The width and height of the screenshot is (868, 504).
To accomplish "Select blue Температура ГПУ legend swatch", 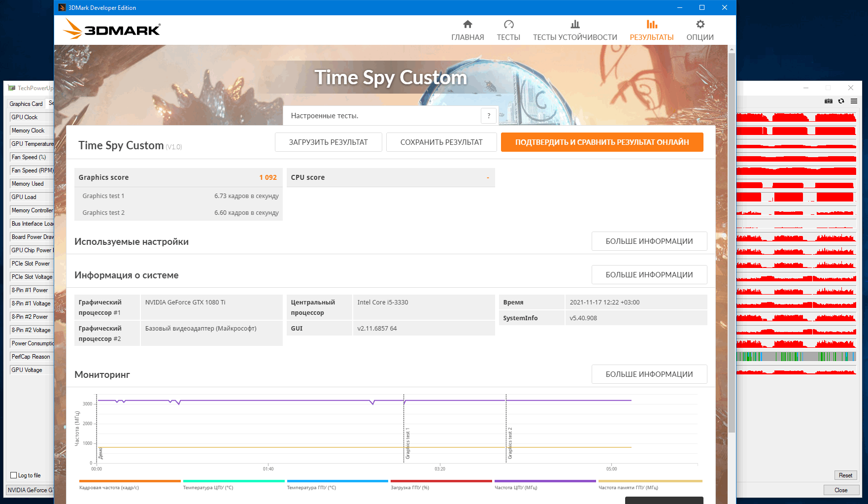I will [x=337, y=481].
